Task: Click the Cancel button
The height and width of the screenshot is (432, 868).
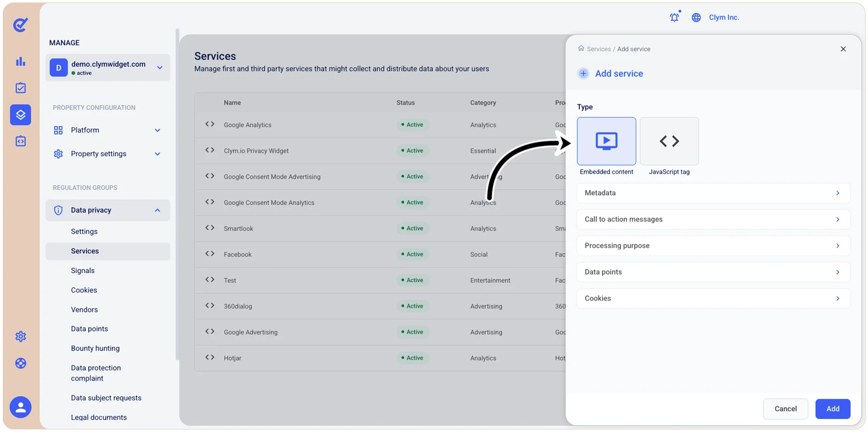Action: coord(786,409)
